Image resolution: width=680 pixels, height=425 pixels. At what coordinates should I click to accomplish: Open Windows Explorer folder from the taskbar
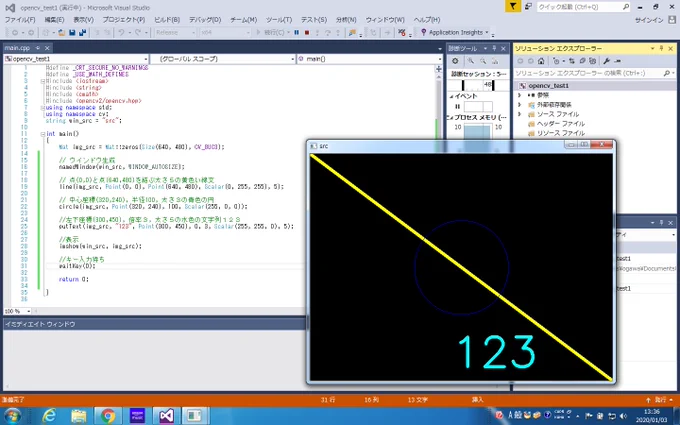click(x=78, y=416)
